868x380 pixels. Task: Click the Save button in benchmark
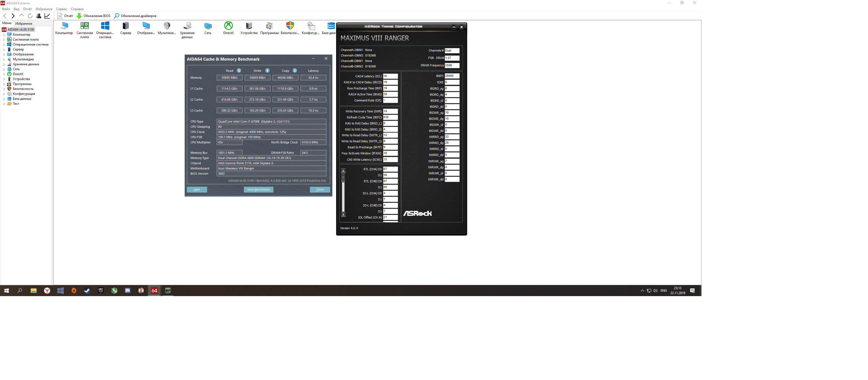[x=197, y=189]
